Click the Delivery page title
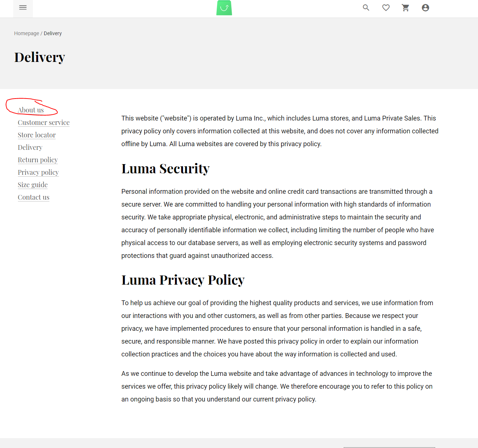 (40, 57)
